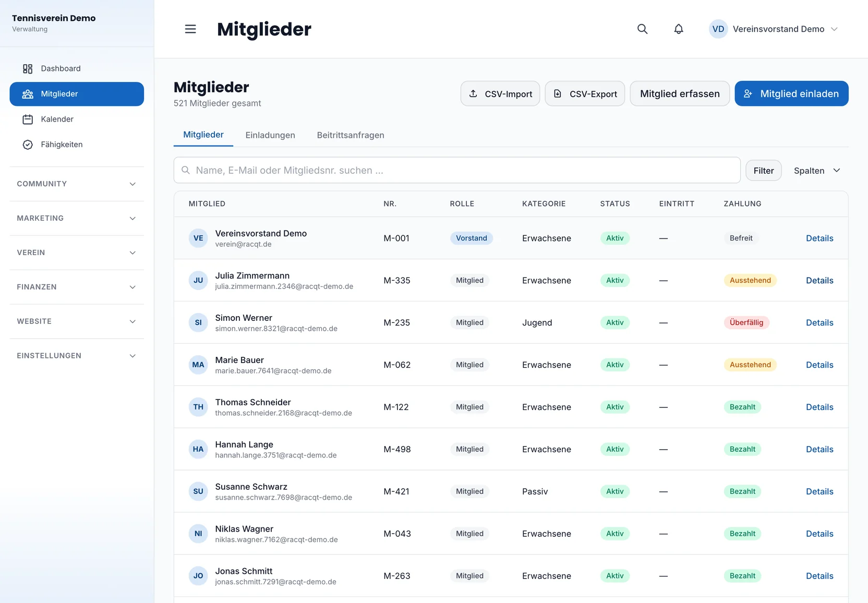Viewport: 868px width, 603px height.
Task: Toggle the hamburger menu icon
Action: pos(190,29)
